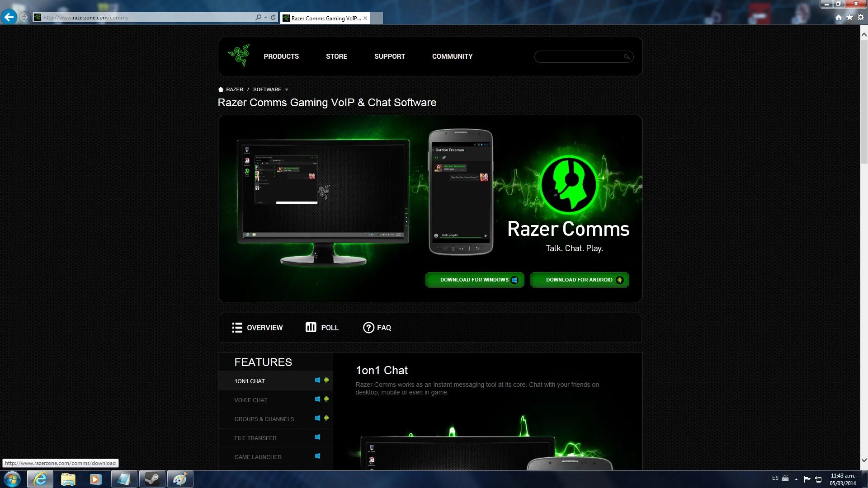Expand the SOFTWARE breadcrumb dropdown arrow
Screen dimensions: 868x488
(286, 89)
